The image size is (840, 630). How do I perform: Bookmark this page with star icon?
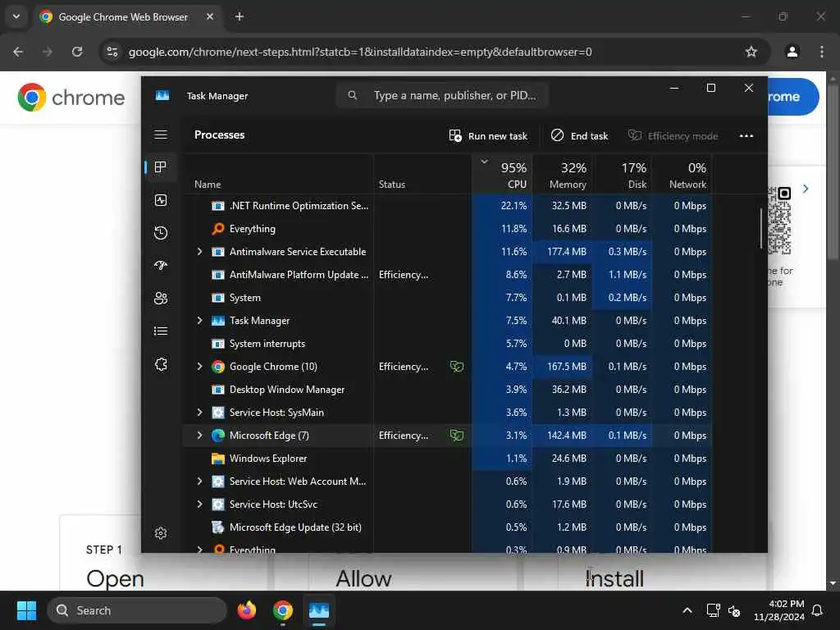pos(751,52)
